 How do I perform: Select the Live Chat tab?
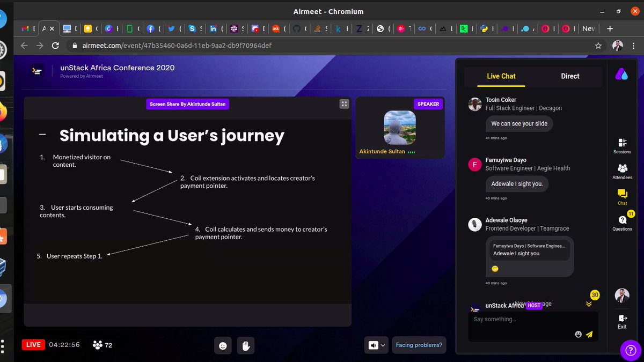coord(501,76)
